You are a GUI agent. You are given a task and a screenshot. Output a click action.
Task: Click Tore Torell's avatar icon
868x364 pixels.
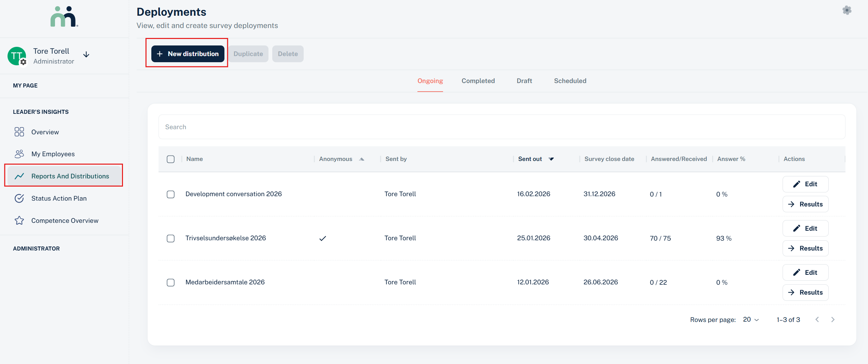click(17, 56)
